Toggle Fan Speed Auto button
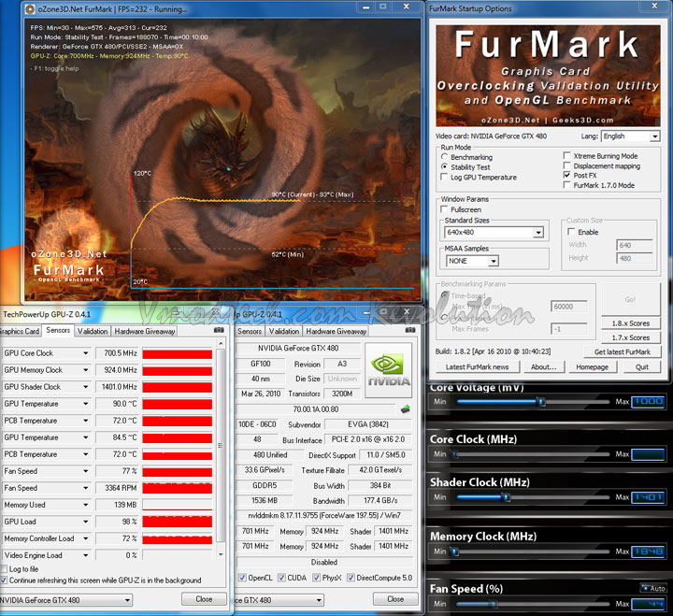Screen dimensions: 673x616 (652, 589)
